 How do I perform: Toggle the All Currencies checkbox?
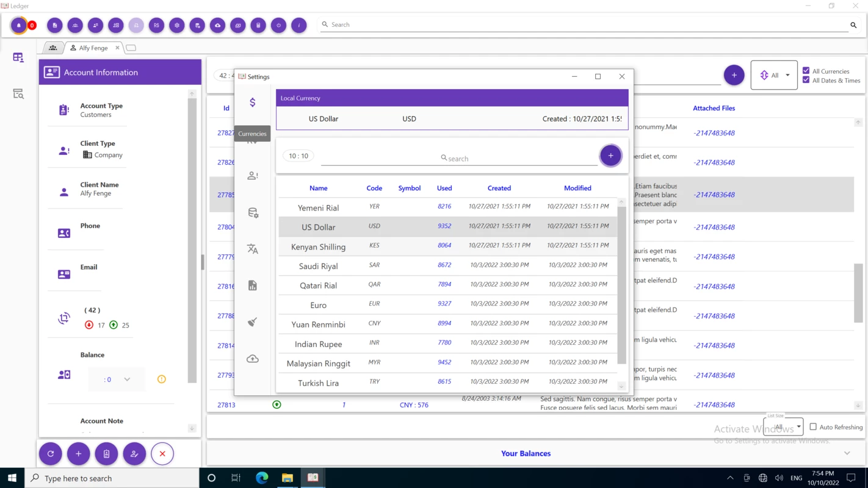point(806,71)
